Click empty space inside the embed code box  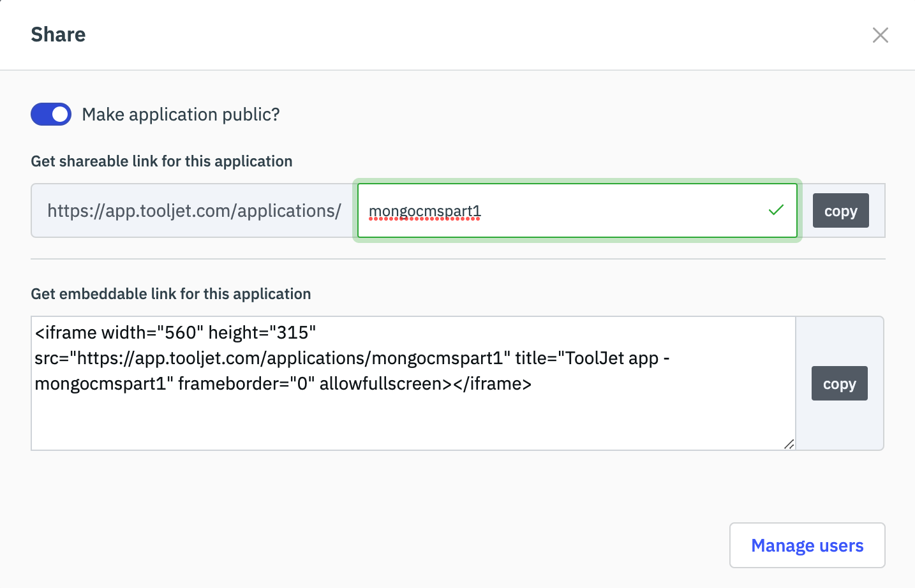click(x=408, y=421)
